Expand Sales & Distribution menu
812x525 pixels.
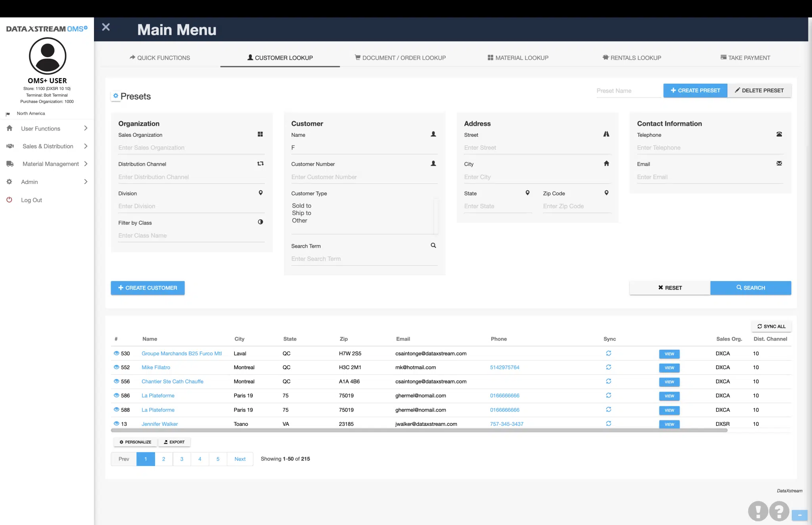pos(47,146)
